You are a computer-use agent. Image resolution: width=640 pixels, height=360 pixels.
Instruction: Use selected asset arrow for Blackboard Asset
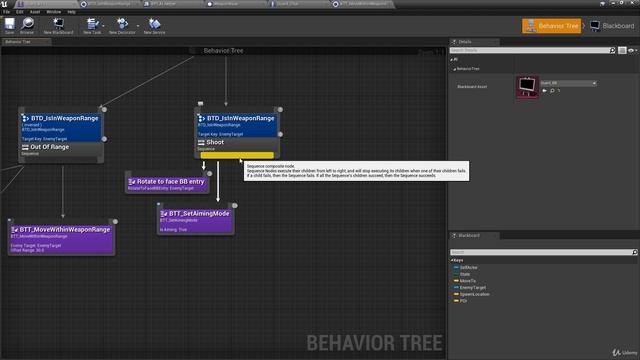(544, 91)
